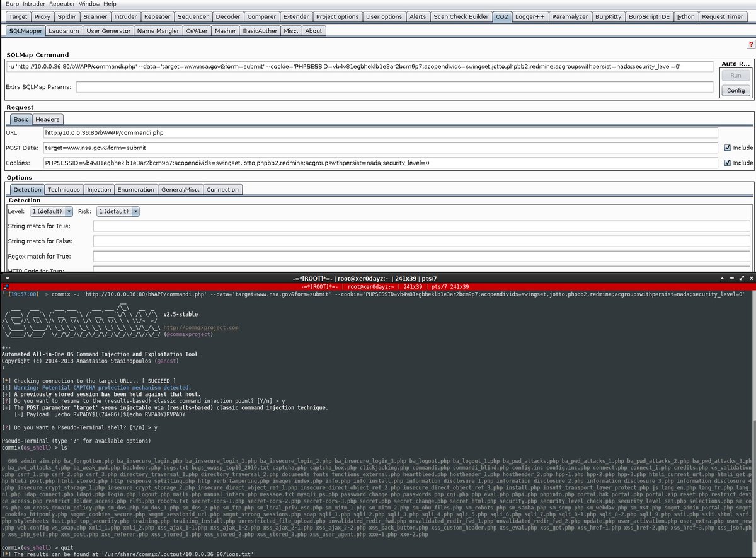Click into the POST Data field
756x558 pixels.
coord(381,148)
